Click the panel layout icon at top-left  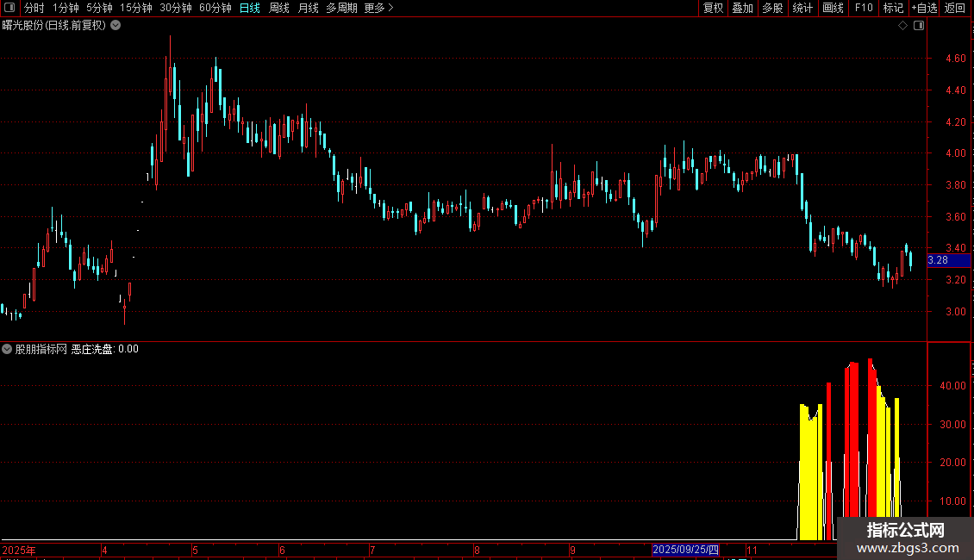click(x=9, y=8)
